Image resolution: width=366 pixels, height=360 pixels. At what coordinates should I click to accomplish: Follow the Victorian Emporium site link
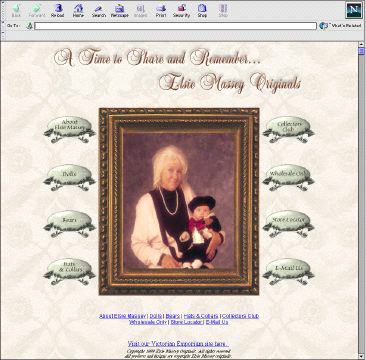(178, 344)
